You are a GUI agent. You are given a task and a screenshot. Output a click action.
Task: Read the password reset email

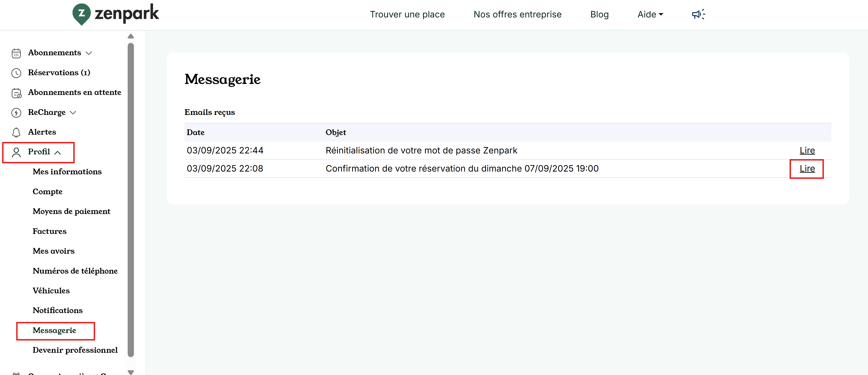807,150
